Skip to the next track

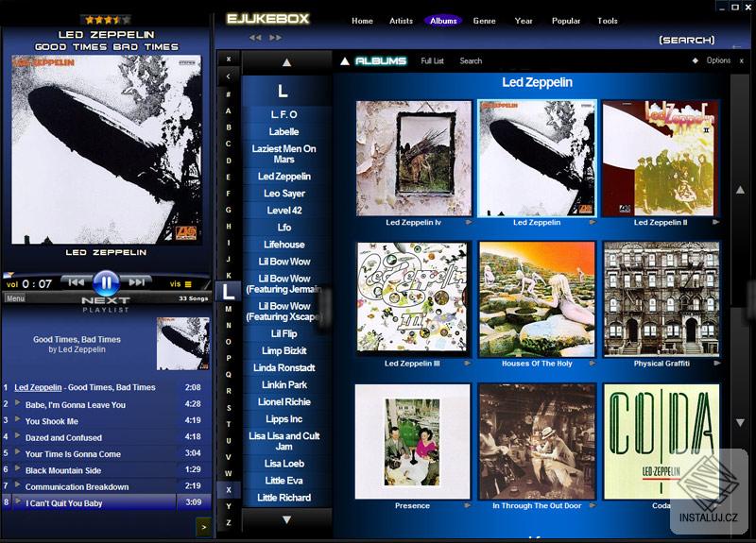(x=136, y=282)
